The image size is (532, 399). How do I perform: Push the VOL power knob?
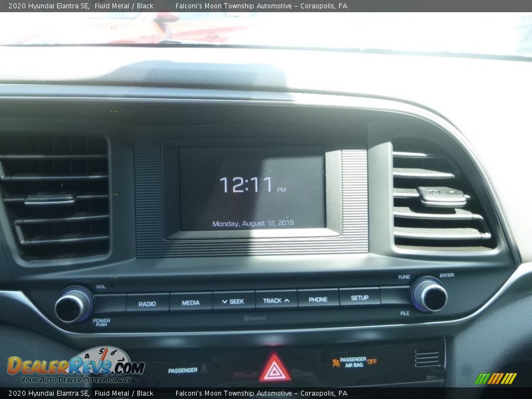73,304
